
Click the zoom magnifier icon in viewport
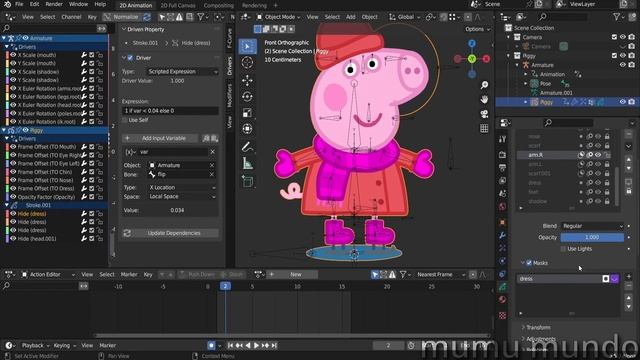pyautogui.click(x=484, y=85)
